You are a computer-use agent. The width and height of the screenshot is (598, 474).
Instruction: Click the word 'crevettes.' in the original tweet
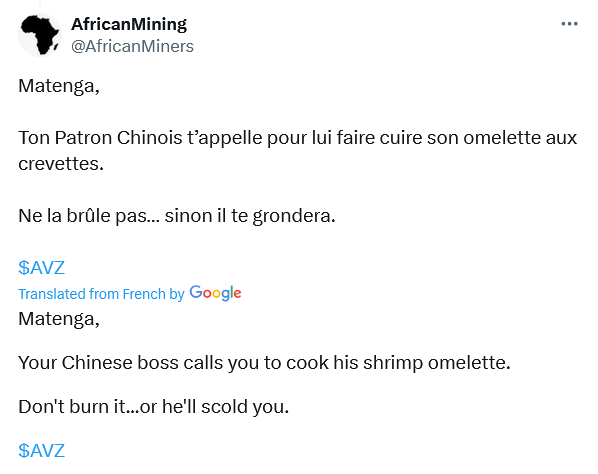click(61, 164)
